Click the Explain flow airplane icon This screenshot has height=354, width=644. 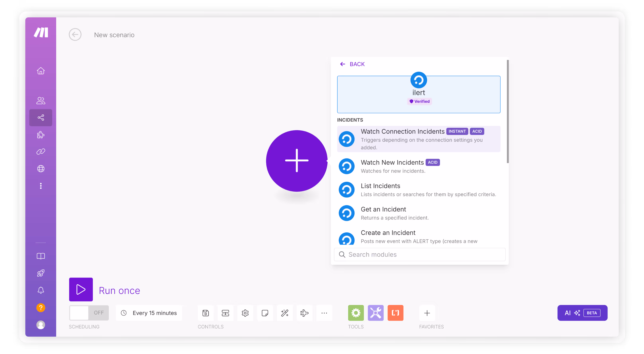pos(304,313)
